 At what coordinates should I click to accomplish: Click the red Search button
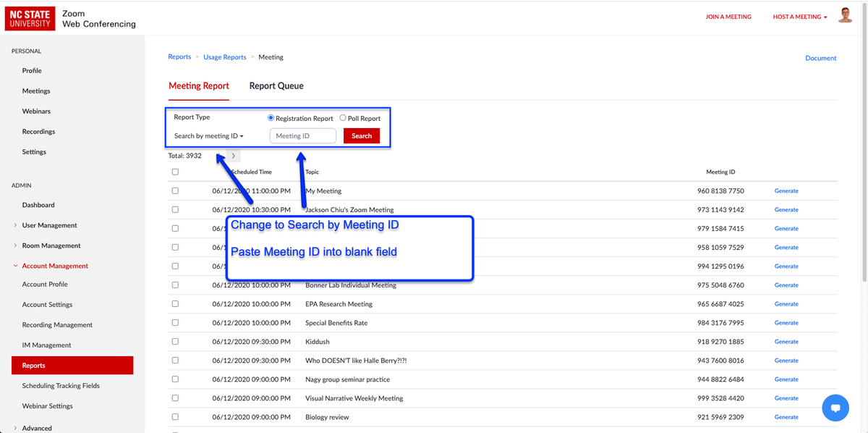361,135
